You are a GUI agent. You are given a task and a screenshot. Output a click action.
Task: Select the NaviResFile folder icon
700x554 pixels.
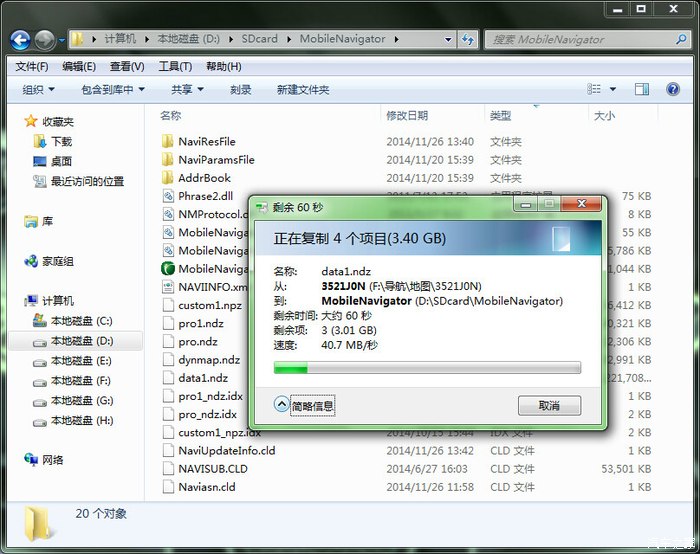(167, 142)
